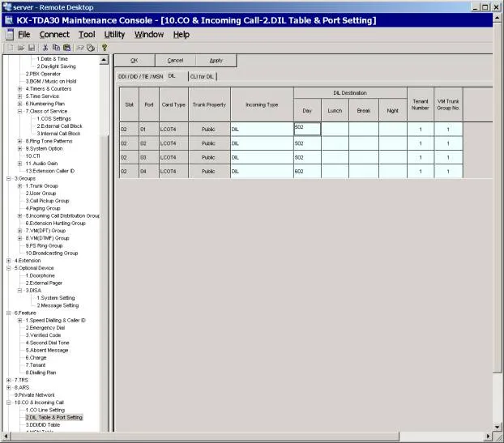Select 7.Tenant in tree

(x=36, y=365)
